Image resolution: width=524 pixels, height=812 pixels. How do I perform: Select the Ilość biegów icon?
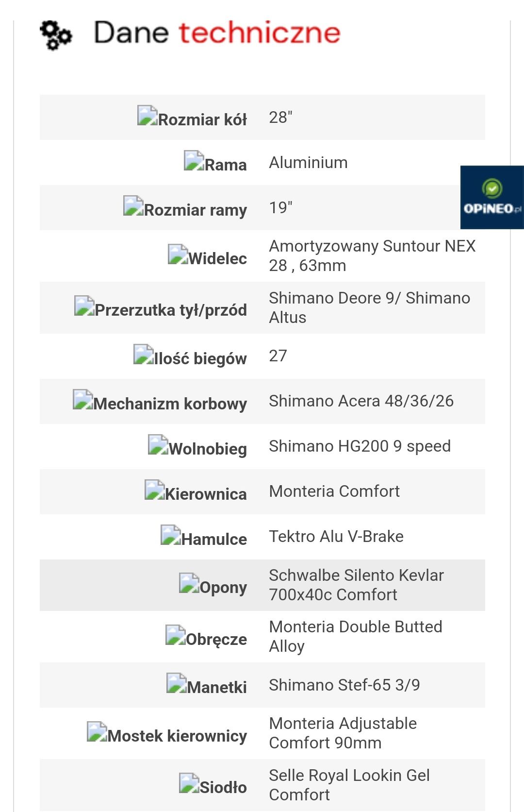144,354
